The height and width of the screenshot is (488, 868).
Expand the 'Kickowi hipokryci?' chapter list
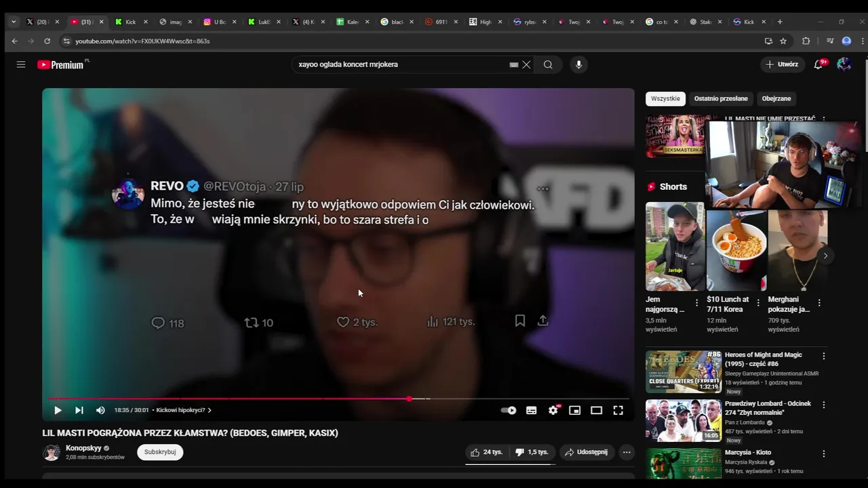pos(184,410)
